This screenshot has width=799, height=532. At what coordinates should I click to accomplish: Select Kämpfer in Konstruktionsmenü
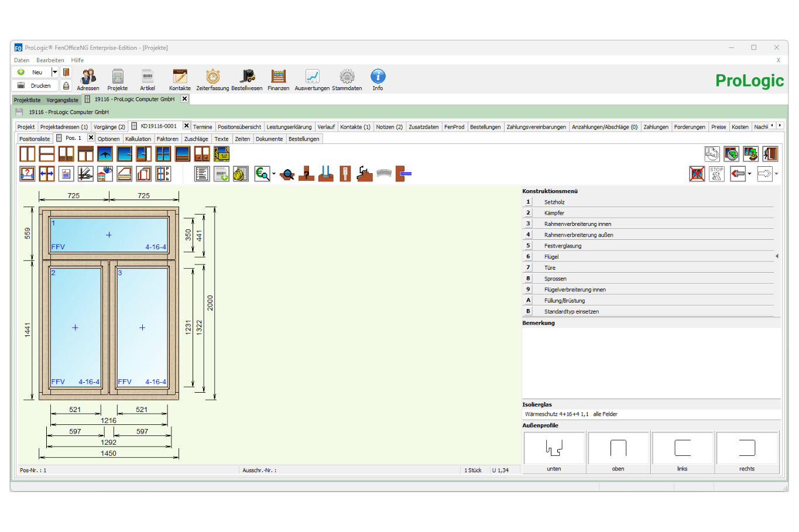click(554, 213)
